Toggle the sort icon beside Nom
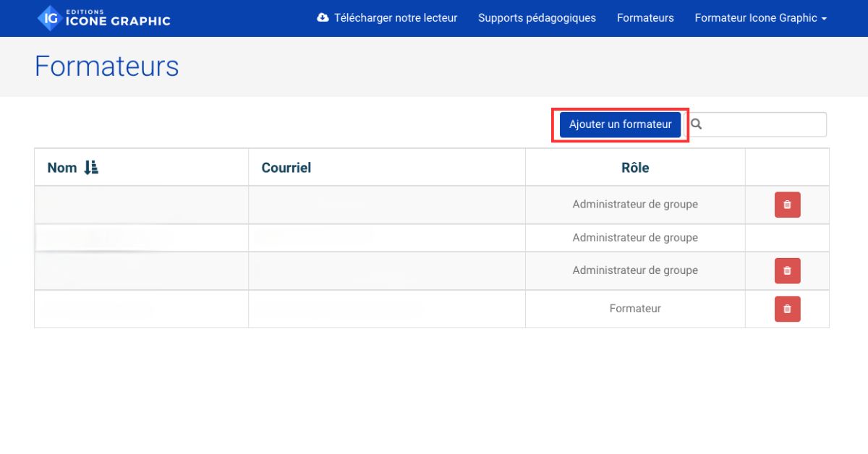Viewport: 868px width, 454px height. tap(91, 168)
